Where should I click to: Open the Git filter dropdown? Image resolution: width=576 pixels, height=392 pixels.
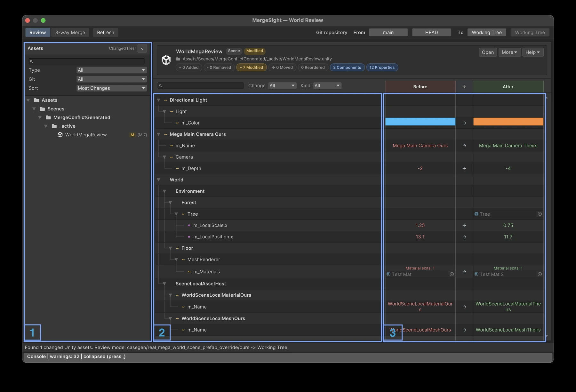click(x=111, y=79)
